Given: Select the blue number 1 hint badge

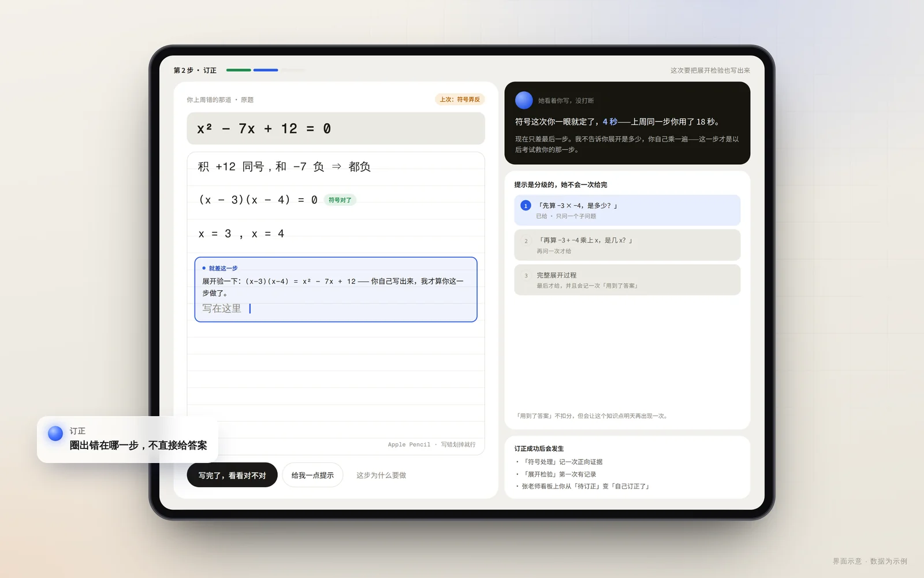Looking at the screenshot, I should pos(526,205).
